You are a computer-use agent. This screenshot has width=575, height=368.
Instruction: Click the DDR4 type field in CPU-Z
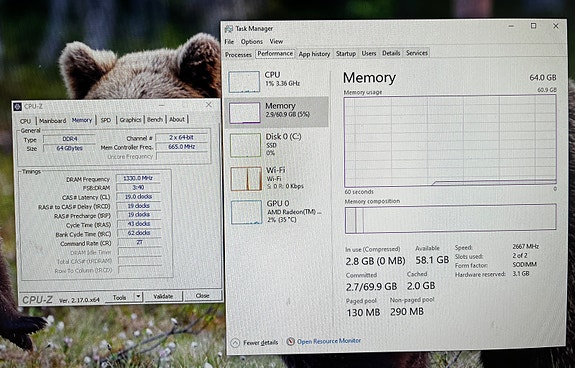(69, 139)
